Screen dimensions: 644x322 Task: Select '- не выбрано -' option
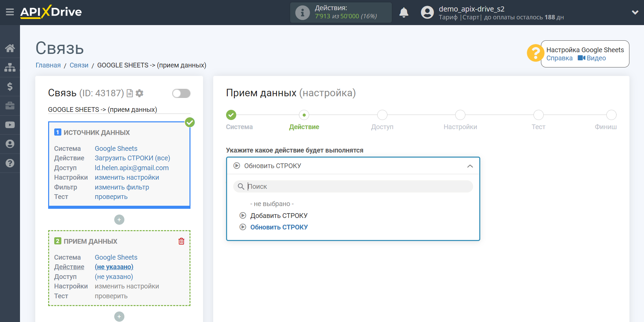(x=272, y=204)
